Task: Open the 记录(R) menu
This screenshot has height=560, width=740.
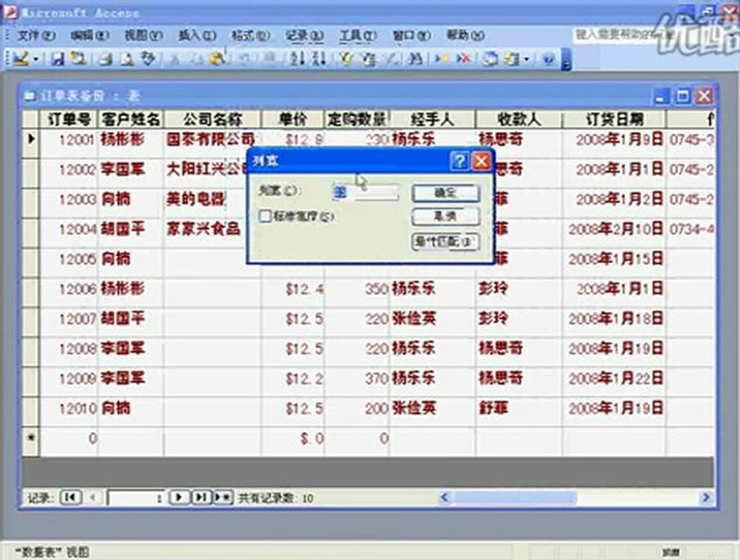Action: click(304, 35)
